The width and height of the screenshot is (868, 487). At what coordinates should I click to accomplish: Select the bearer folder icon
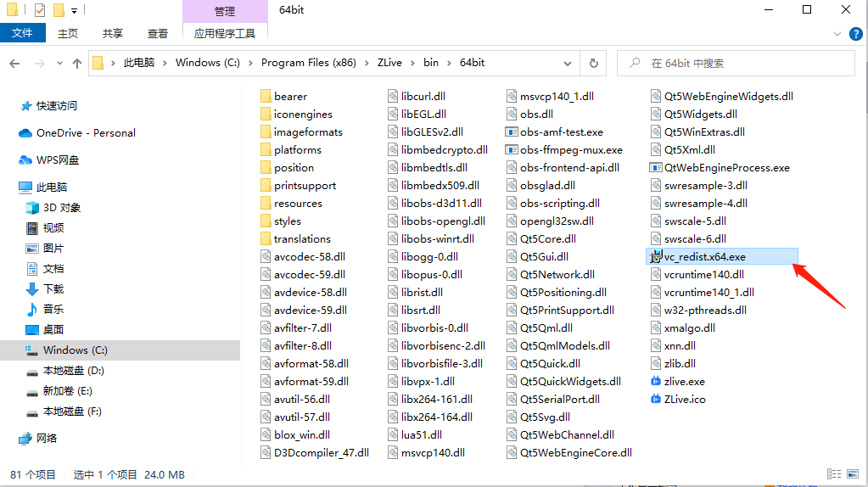266,96
